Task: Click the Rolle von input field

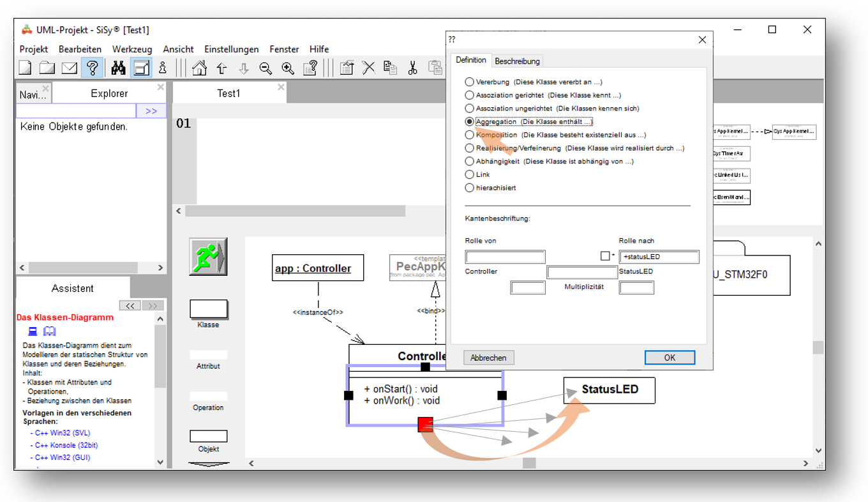Action: [x=505, y=257]
